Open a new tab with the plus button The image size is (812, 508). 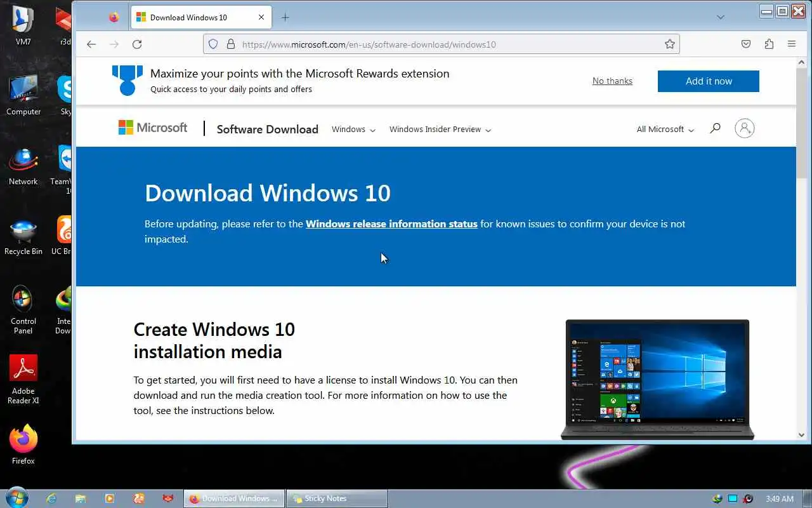(285, 17)
